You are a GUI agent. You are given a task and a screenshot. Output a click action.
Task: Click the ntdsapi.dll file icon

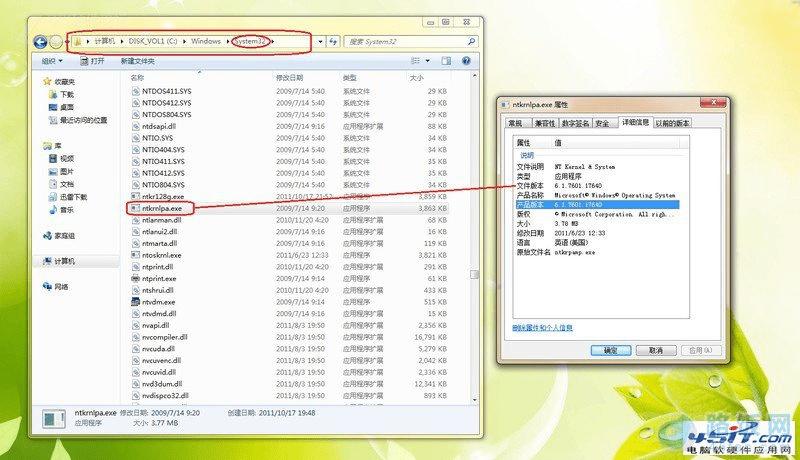(x=135, y=126)
